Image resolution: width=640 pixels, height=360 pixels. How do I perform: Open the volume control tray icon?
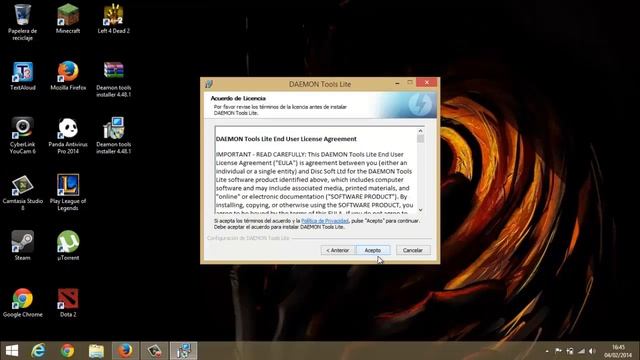592,351
